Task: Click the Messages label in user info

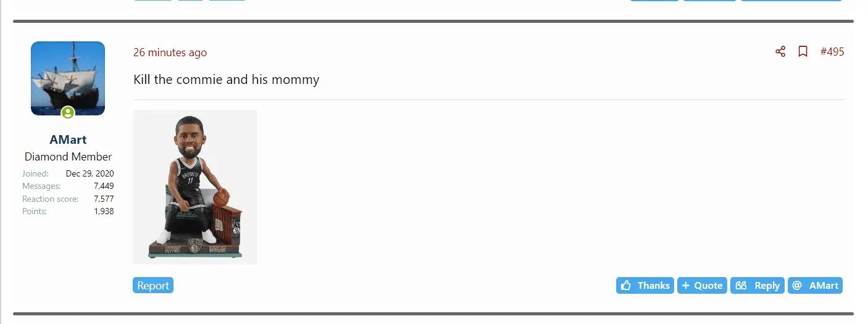Action: tap(41, 186)
